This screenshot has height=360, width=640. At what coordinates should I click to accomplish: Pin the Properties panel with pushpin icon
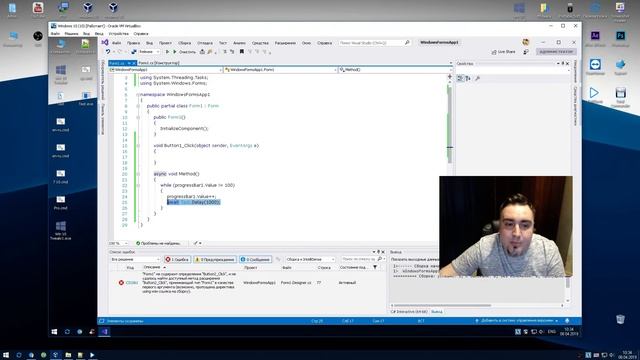[563, 64]
